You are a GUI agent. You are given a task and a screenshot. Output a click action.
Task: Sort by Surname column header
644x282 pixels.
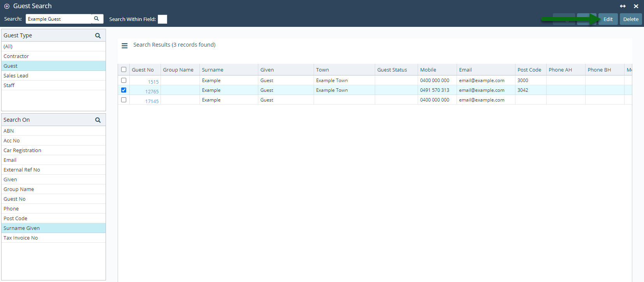[x=229, y=70]
